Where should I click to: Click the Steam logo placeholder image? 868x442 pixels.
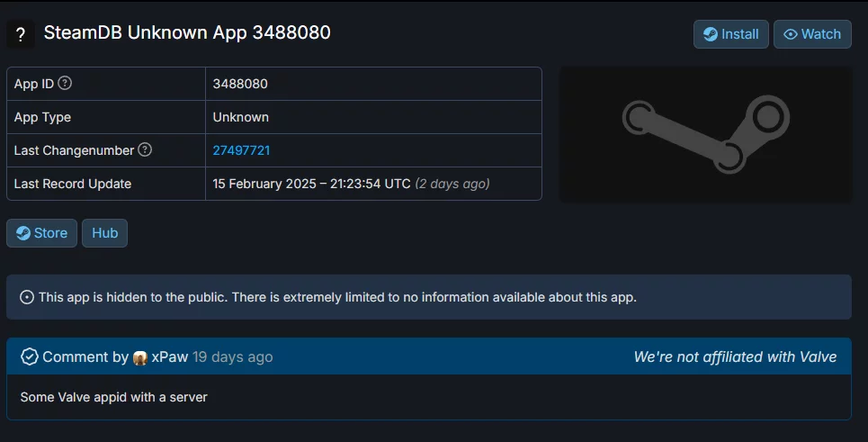click(706, 135)
